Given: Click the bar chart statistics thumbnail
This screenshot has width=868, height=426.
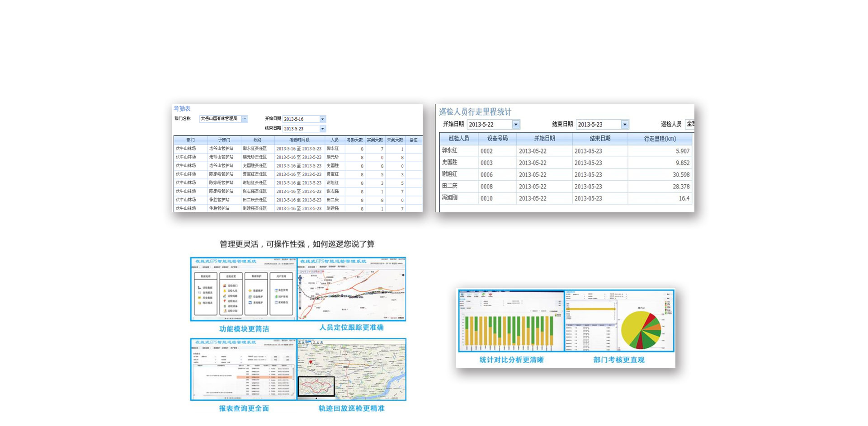Looking at the screenshot, I should pyautogui.click(x=511, y=322).
